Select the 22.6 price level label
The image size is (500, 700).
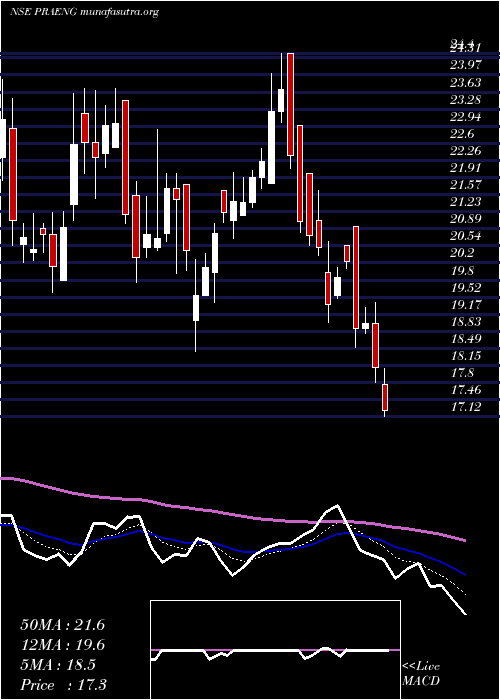[x=462, y=134]
